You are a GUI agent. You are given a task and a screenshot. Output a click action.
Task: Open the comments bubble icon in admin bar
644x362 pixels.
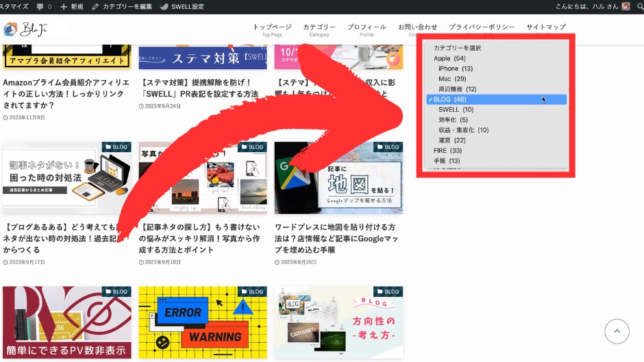(x=40, y=7)
